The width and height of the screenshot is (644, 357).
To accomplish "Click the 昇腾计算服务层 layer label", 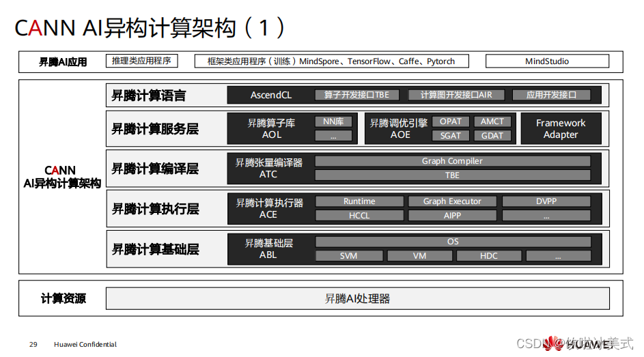I will click(x=155, y=129).
